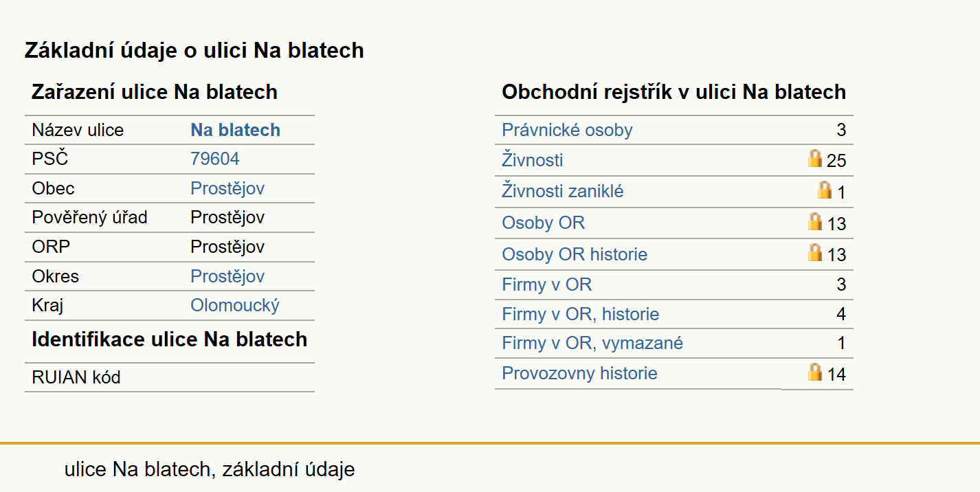This screenshot has width=980, height=492.
Task: Click the Na blatech street name link
Action: 236,130
